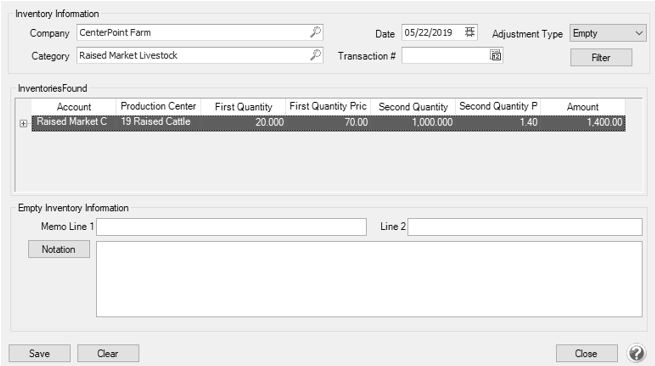Click into the Line 2 memo field
Screen dimensions: 655x366
pos(525,227)
